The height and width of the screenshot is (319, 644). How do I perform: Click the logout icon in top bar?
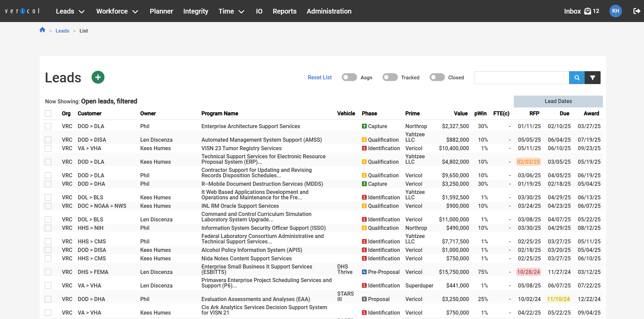pos(637,11)
